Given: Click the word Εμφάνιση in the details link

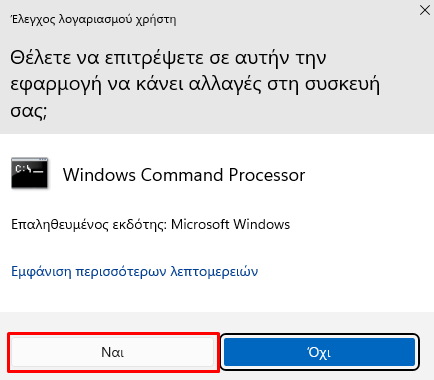Looking at the screenshot, I should (41, 272).
